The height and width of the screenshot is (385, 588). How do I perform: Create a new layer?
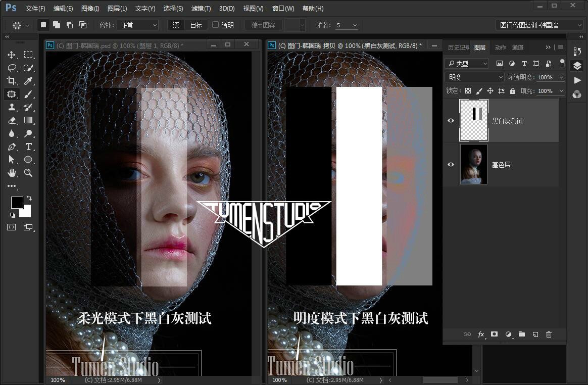coord(535,334)
